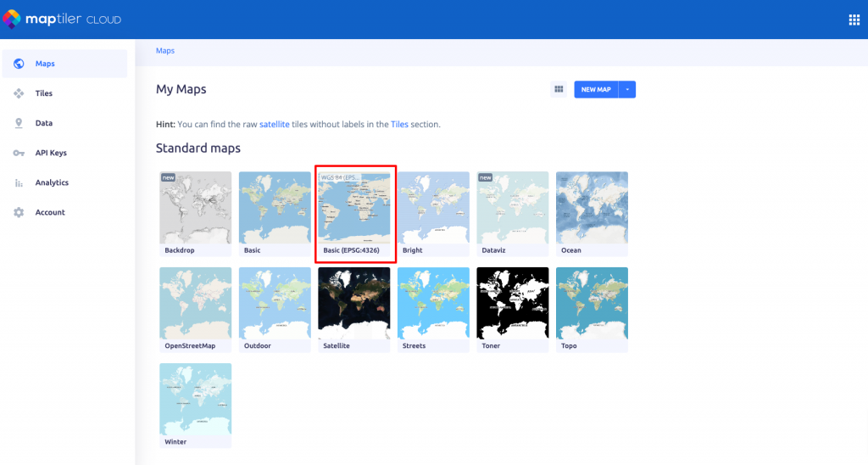Image resolution: width=868 pixels, height=465 pixels.
Task: Expand the NEW MAP dropdown arrow
Action: 627,89
